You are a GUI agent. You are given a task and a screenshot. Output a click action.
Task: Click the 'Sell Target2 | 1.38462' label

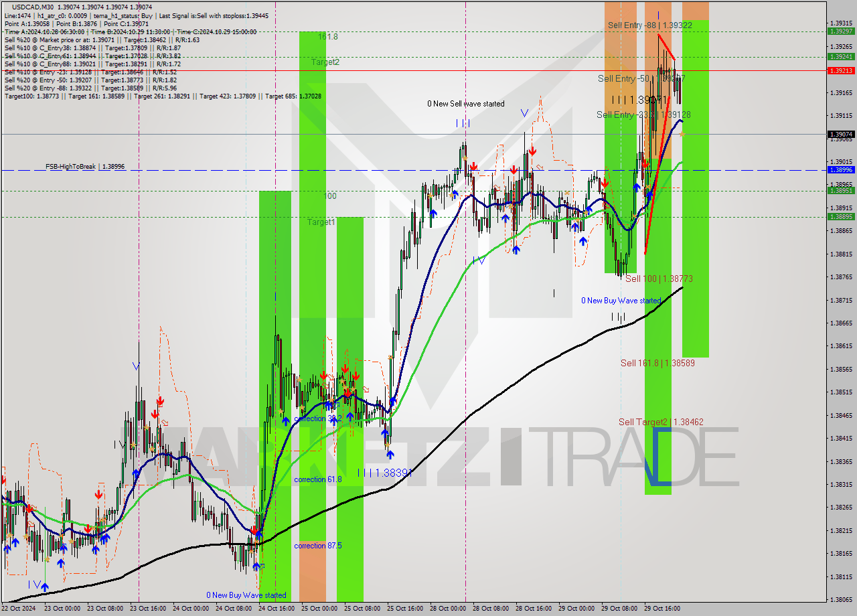point(661,422)
